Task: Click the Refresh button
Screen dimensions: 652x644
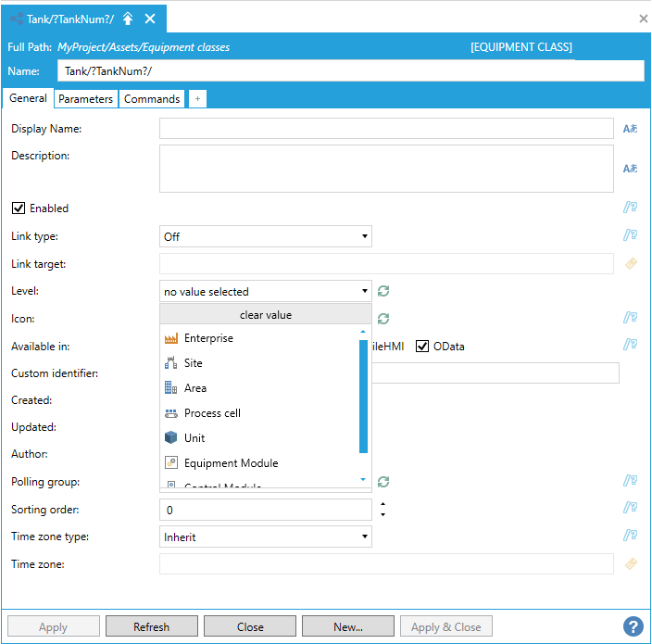Action: (151, 627)
